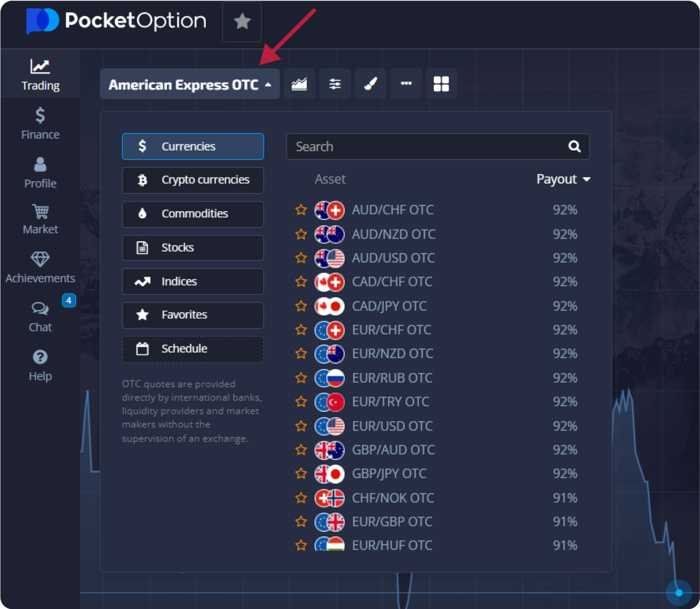Select the drawing brush tool

point(371,84)
